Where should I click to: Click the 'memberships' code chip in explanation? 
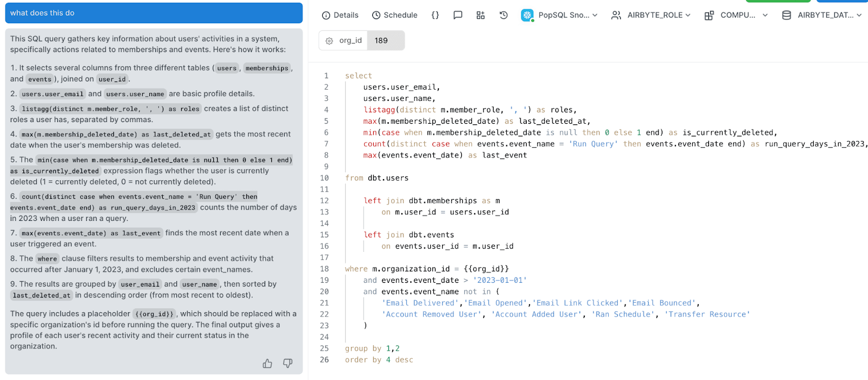(267, 68)
